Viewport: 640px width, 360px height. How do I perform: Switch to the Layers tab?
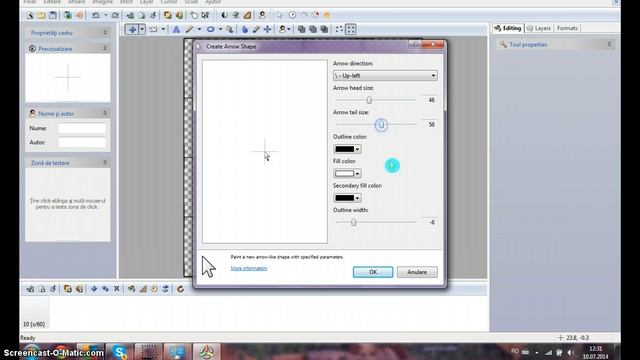click(539, 28)
